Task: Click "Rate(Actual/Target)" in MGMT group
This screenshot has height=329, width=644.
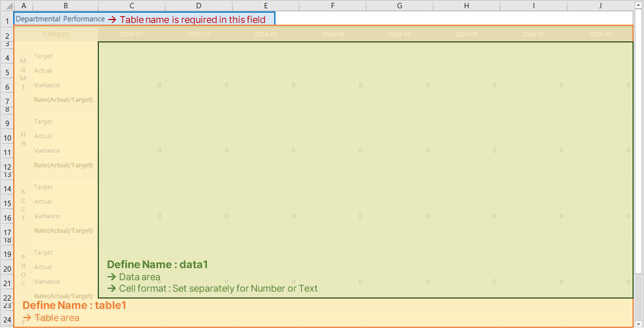Action: [63, 100]
